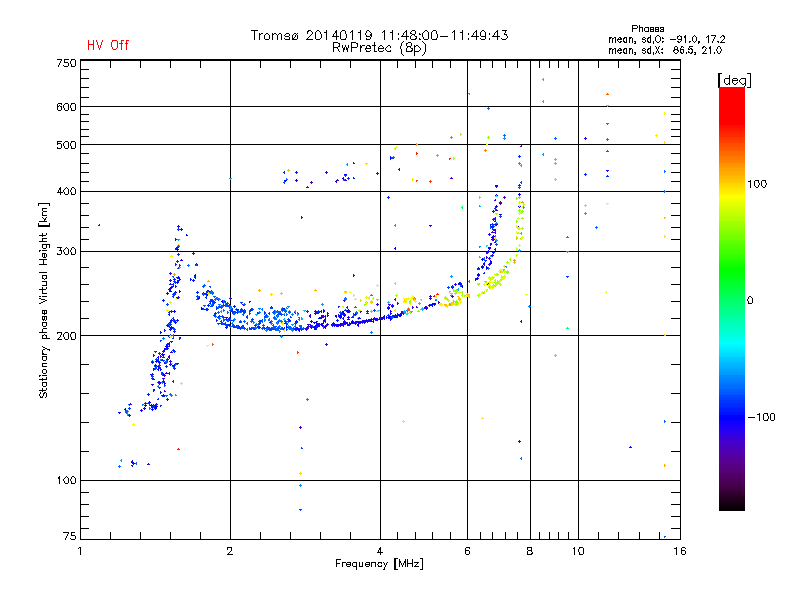Click the 'Stationary phase Virtual Height [km]' label
Viewport: 800px width, 600px height.
(44, 301)
